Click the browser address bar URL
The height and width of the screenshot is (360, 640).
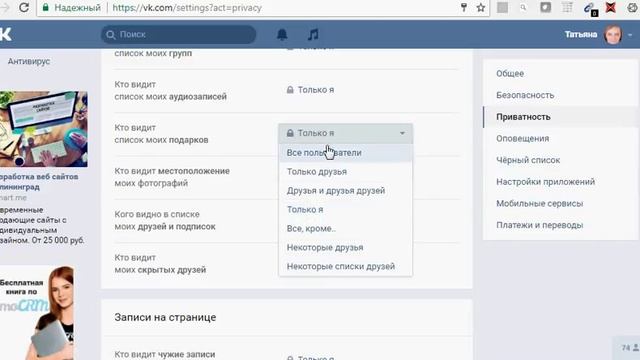(x=187, y=8)
